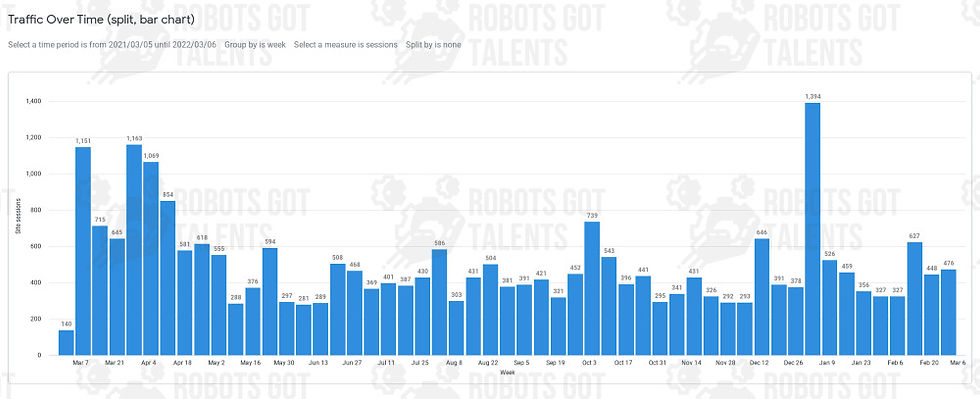
Task: Click the chart title 'Traffic Over Time (split, bar chart)'
Action: click(101, 20)
